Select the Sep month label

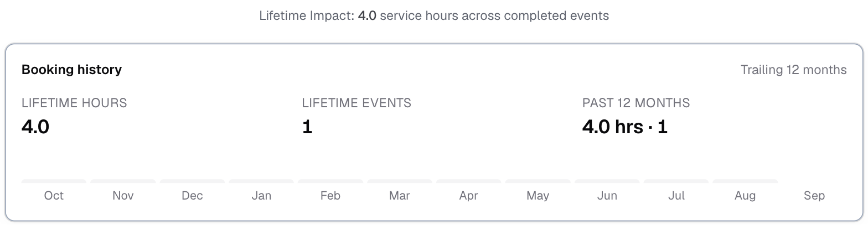click(814, 196)
